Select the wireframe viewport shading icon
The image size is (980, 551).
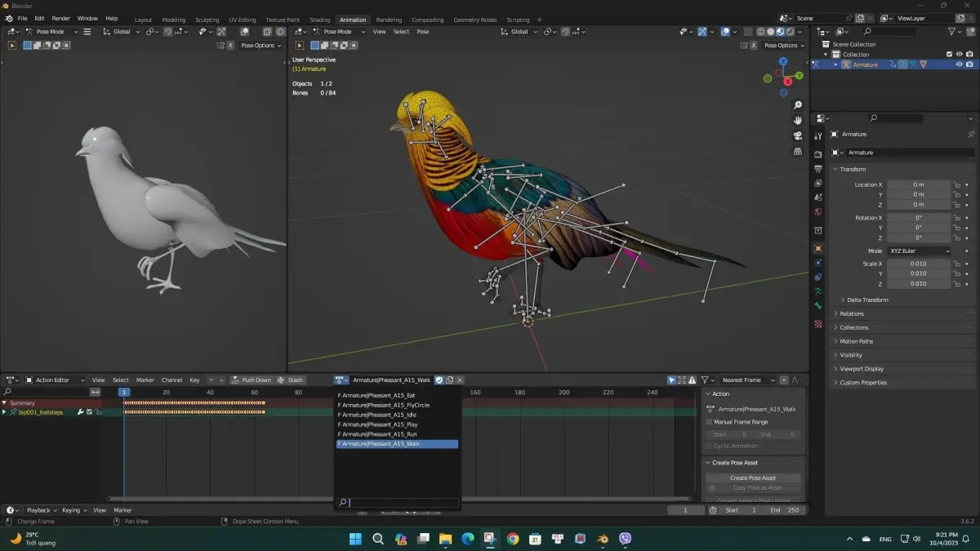760,32
